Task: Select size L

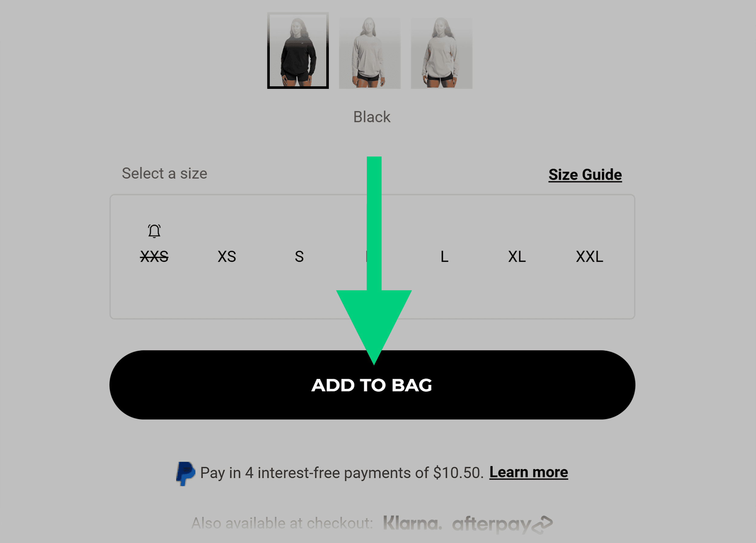Action: coord(444,256)
